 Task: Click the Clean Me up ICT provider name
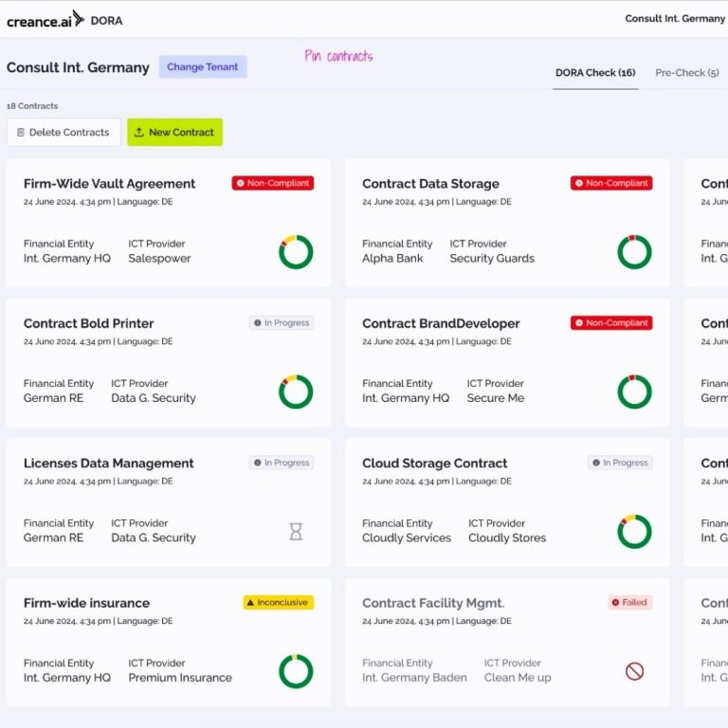tap(518, 678)
